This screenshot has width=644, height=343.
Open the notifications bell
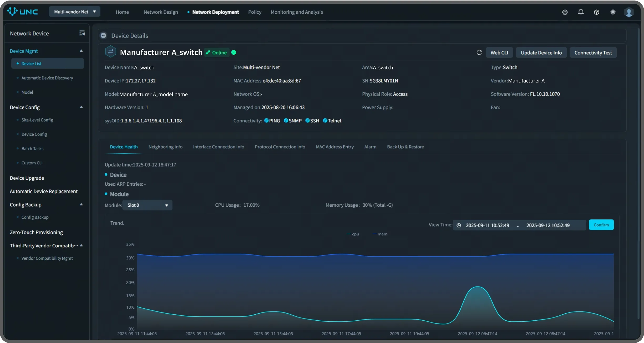pyautogui.click(x=581, y=12)
